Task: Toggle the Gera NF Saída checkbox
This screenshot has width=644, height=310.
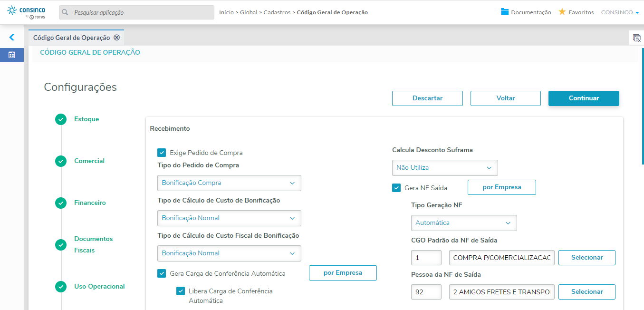Action: [x=396, y=188]
